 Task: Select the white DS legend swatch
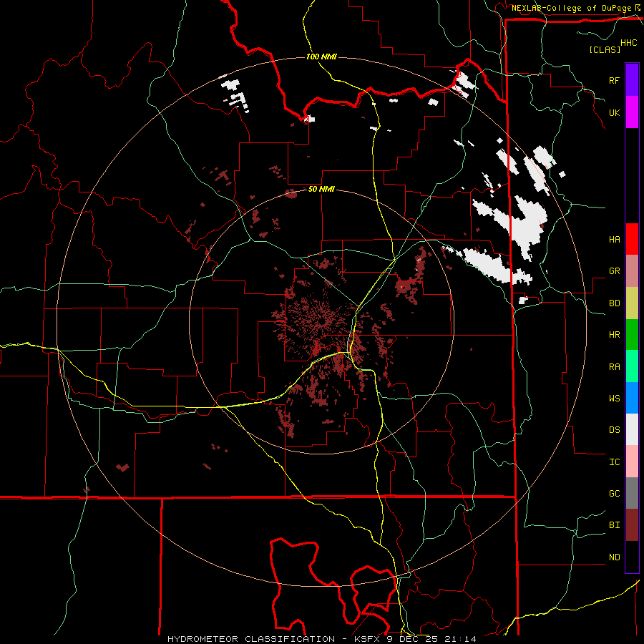pos(632,429)
